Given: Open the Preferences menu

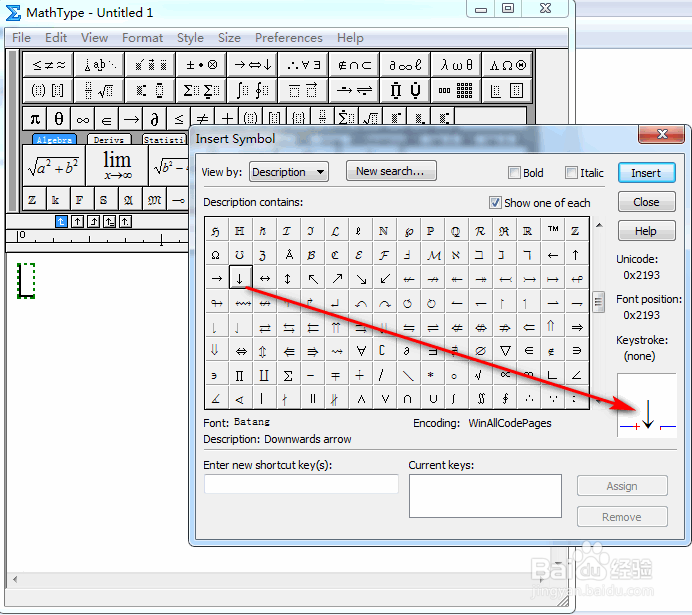Looking at the screenshot, I should coord(289,38).
